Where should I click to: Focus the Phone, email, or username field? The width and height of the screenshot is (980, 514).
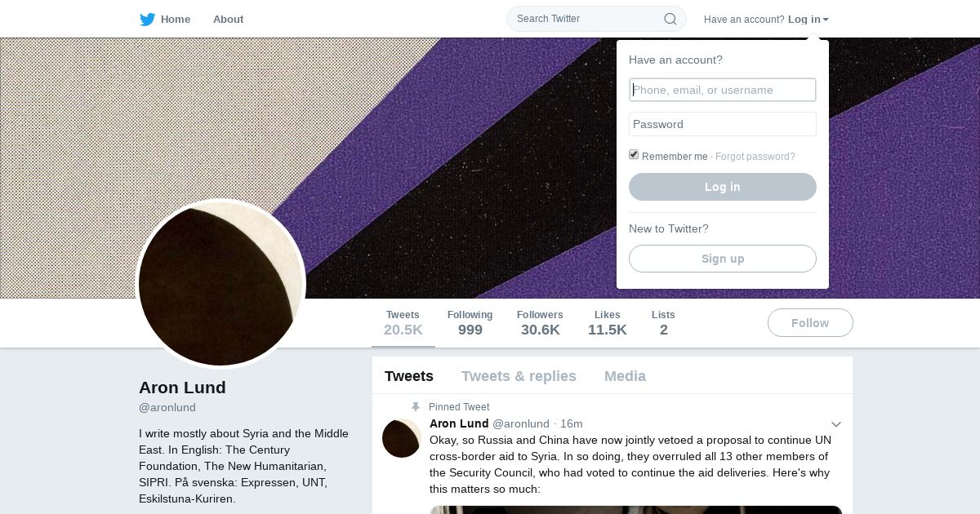pyautogui.click(x=723, y=90)
